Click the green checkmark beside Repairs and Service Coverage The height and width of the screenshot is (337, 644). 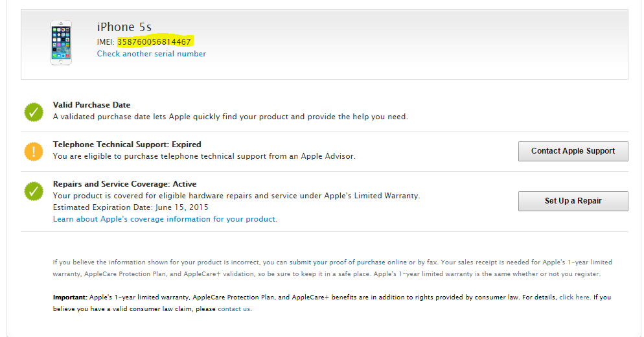34,191
